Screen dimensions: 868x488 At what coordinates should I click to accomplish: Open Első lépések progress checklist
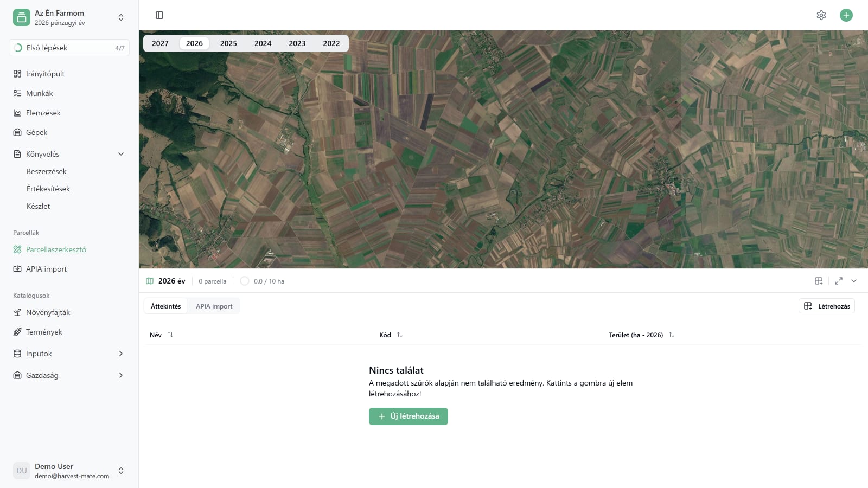69,48
